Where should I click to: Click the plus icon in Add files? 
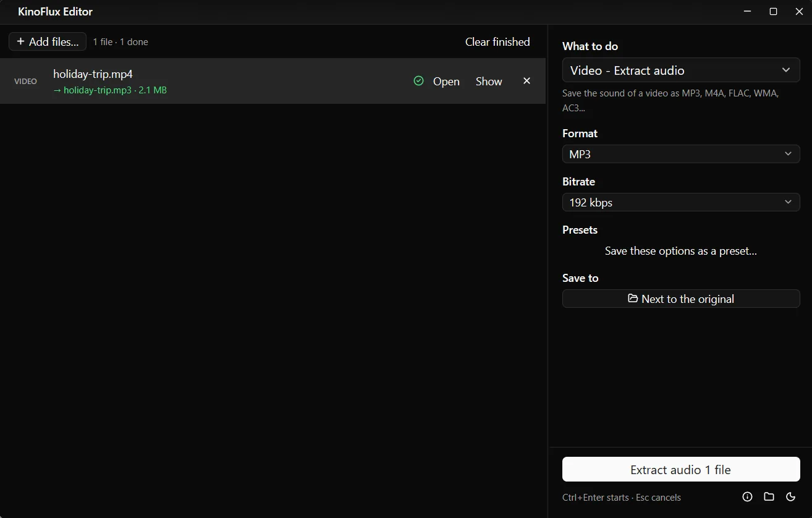(x=21, y=41)
